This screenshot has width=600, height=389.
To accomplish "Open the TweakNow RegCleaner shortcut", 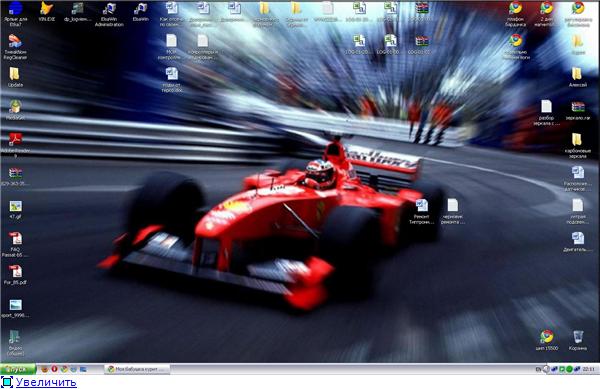I will coord(15,47).
